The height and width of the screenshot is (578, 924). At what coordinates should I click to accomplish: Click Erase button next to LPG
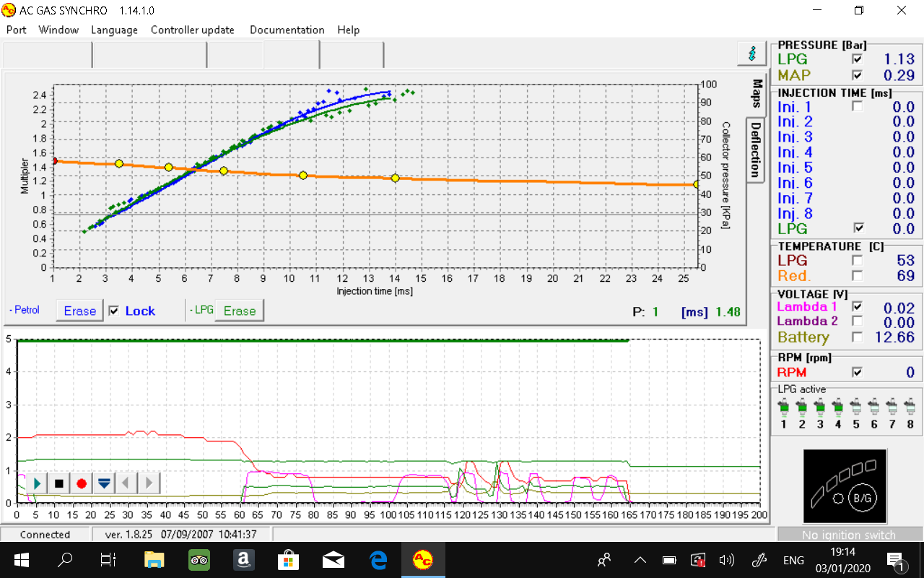click(239, 311)
